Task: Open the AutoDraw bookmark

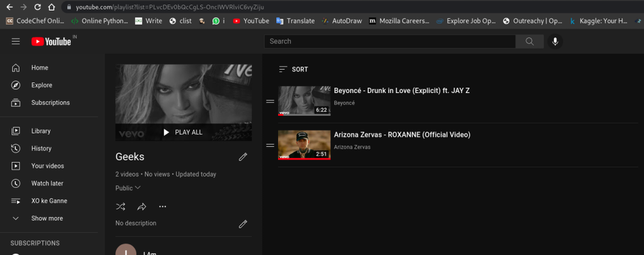Action: click(341, 21)
